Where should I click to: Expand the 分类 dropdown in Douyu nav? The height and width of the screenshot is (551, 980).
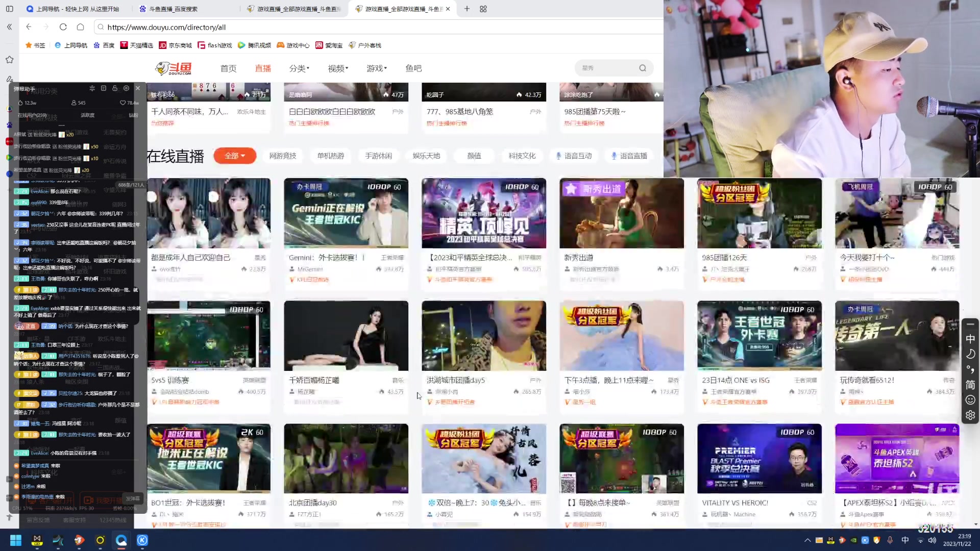coord(299,68)
